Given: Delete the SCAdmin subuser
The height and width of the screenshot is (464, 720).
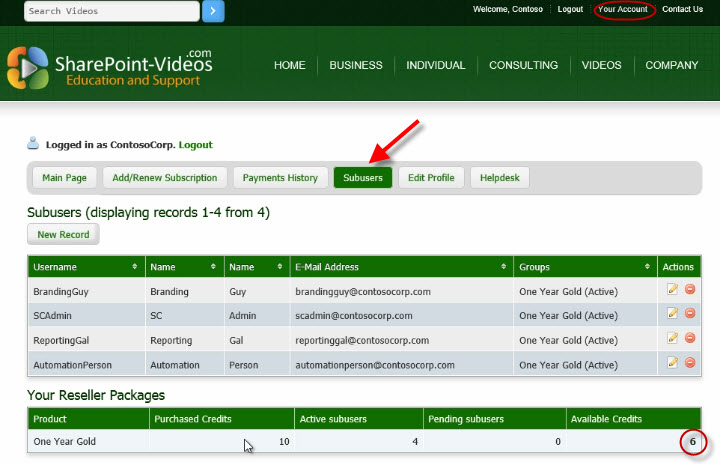Looking at the screenshot, I should (x=690, y=313).
